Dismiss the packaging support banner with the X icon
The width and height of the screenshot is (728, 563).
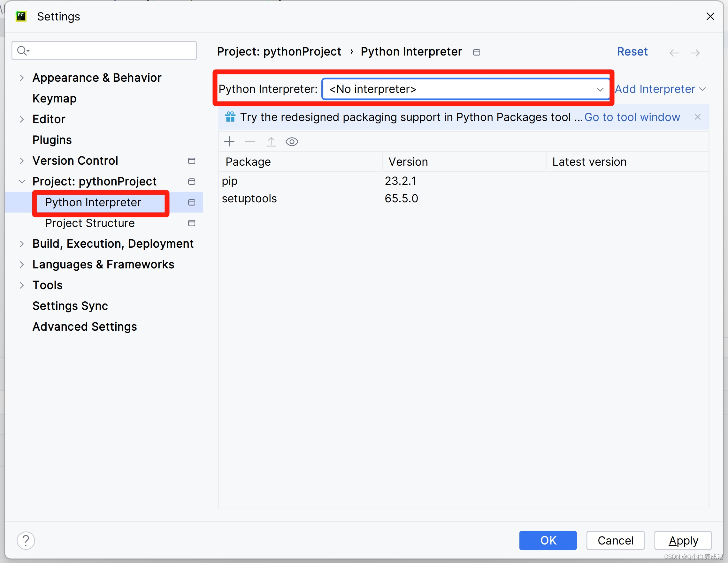coord(698,117)
